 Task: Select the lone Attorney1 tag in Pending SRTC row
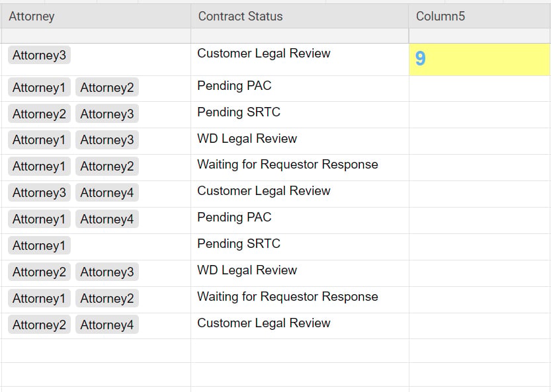(40, 245)
